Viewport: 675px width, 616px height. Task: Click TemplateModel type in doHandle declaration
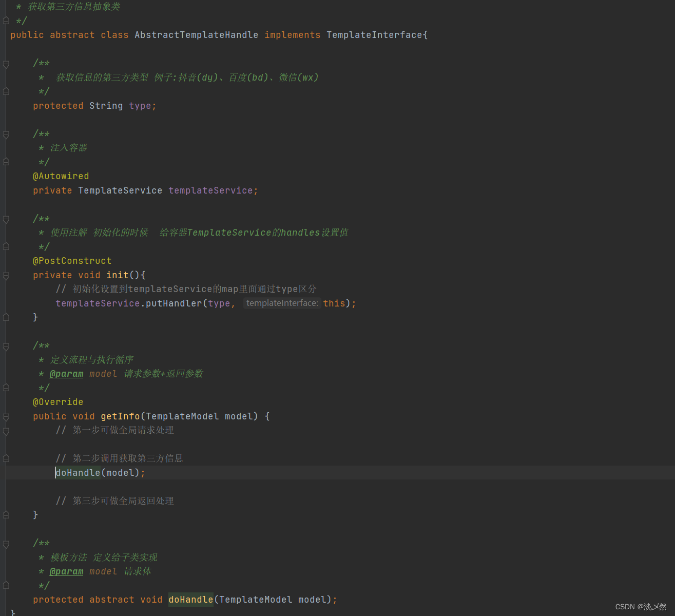(x=256, y=600)
